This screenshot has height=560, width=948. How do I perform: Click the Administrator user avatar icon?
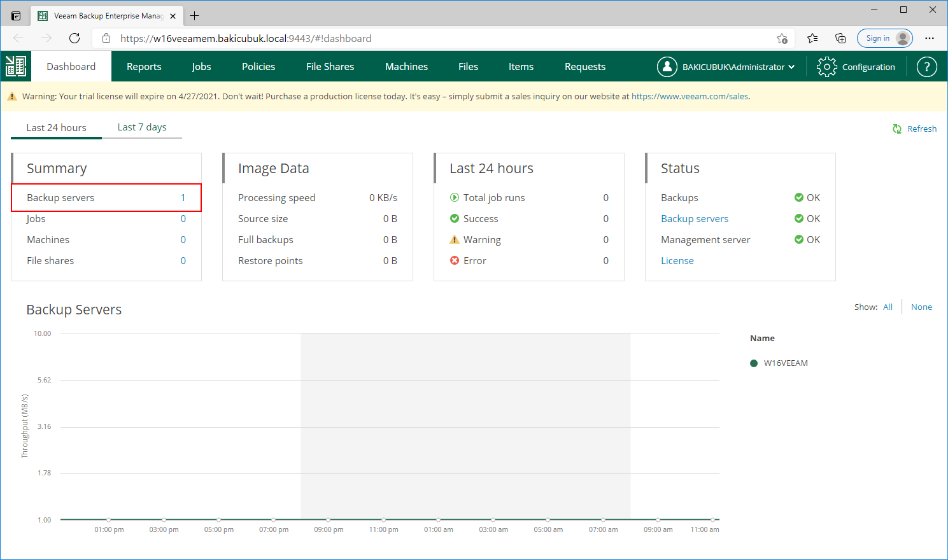667,66
